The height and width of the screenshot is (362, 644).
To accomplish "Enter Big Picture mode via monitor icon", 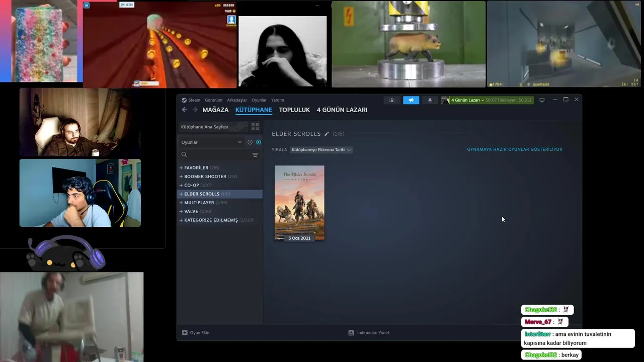I will pos(542,100).
